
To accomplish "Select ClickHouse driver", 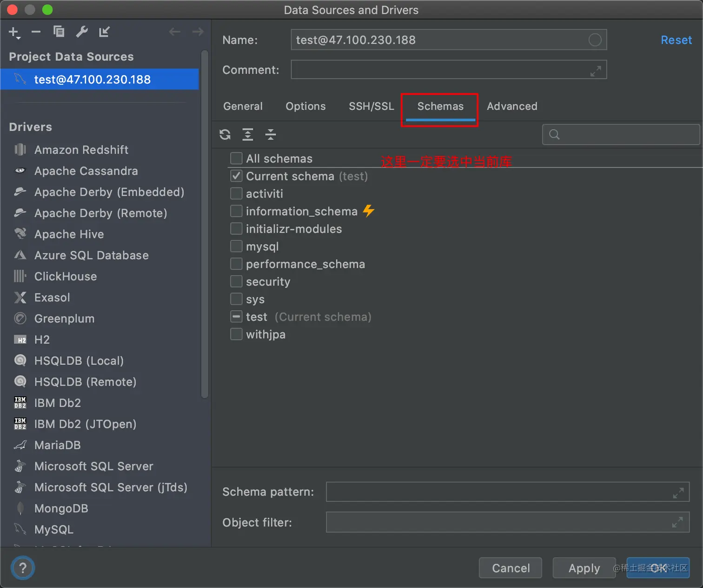I will [x=66, y=276].
